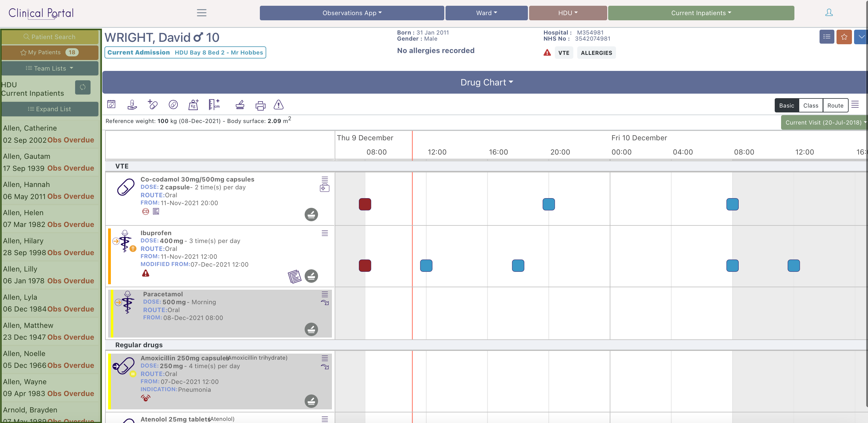
Task: Open the medication calendar icon in toolbar
Action: pos(111,105)
